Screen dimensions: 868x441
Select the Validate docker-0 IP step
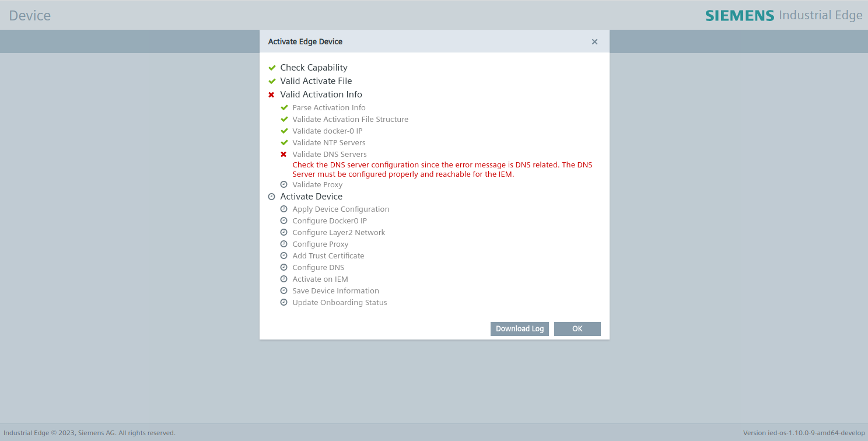(327, 131)
